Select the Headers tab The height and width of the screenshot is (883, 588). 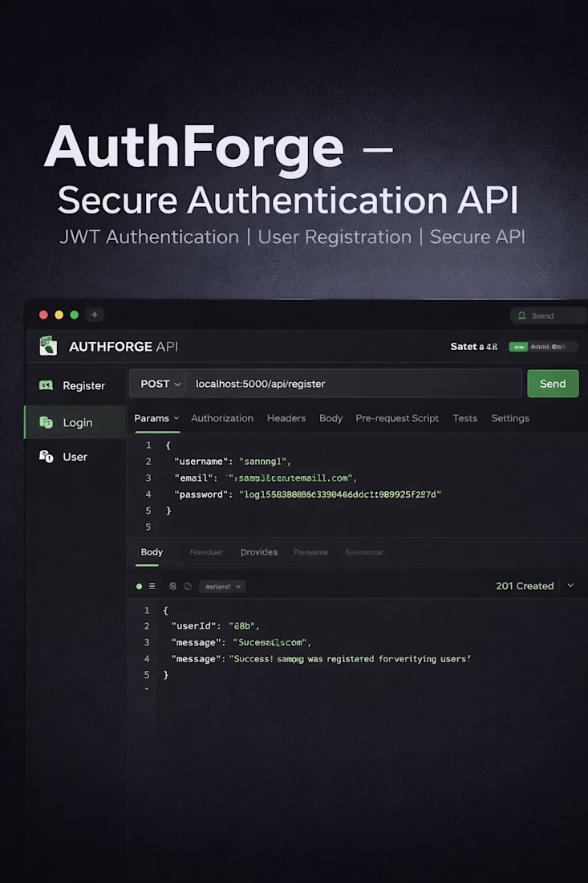[x=286, y=418]
